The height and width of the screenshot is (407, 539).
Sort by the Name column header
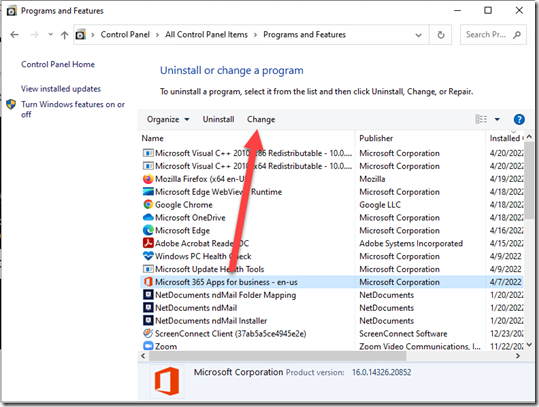coord(247,138)
